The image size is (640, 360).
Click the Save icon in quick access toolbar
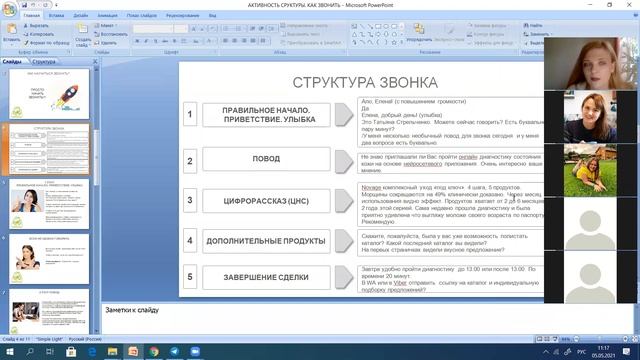pos(24,5)
